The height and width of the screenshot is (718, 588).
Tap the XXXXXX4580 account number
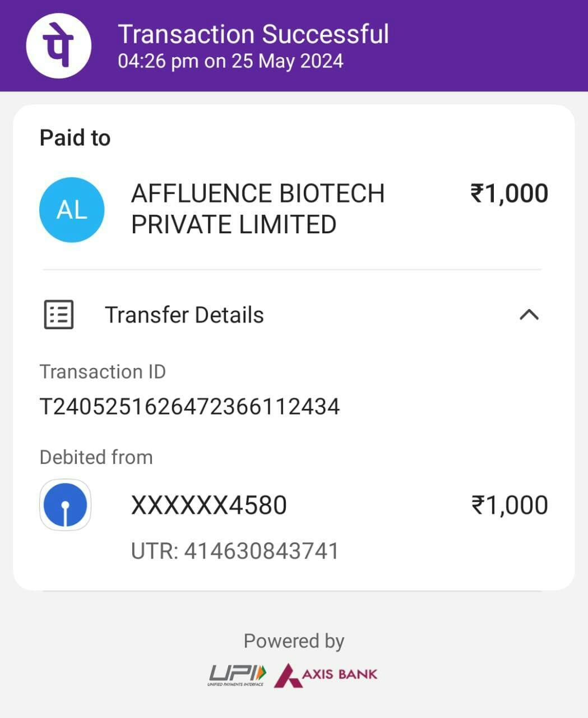click(209, 505)
